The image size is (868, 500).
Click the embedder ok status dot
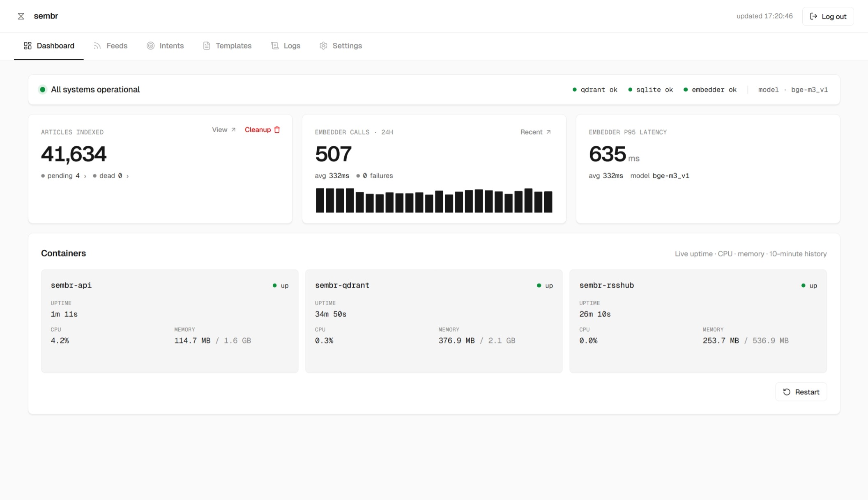(x=686, y=90)
